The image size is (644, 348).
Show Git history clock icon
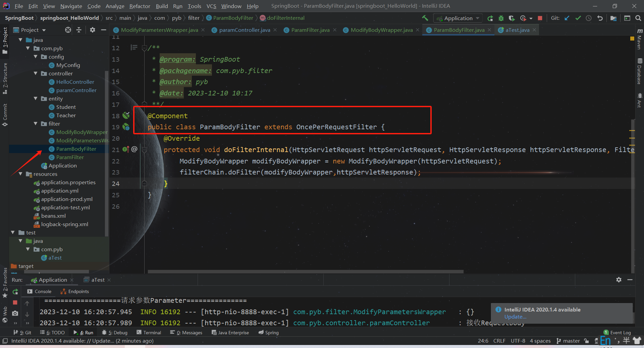(x=589, y=18)
